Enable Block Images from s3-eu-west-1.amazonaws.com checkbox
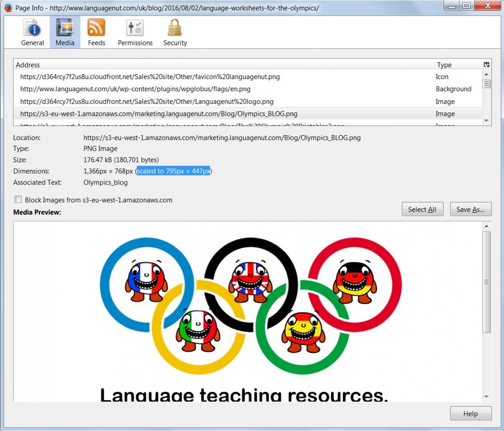 [x=19, y=200]
